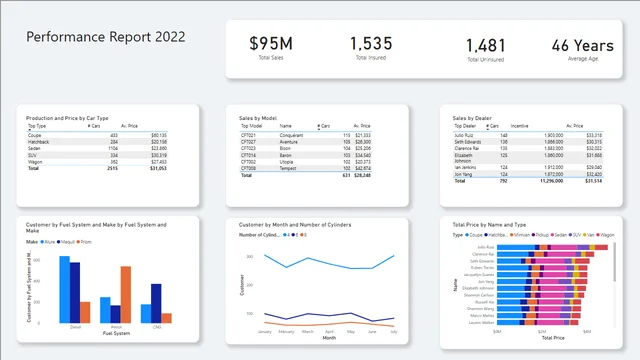Click the # Cars sort arrow in Sales by Model
The image size is (640, 360).
[319, 129]
